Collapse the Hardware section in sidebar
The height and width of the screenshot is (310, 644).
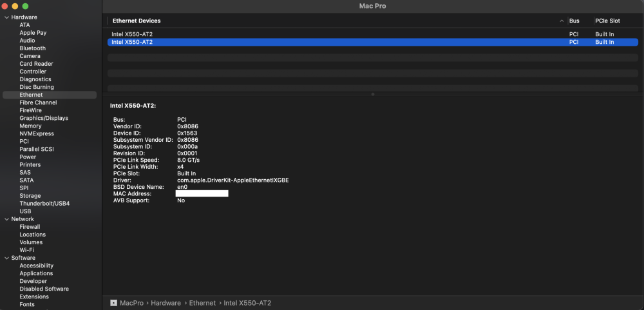(x=6, y=17)
